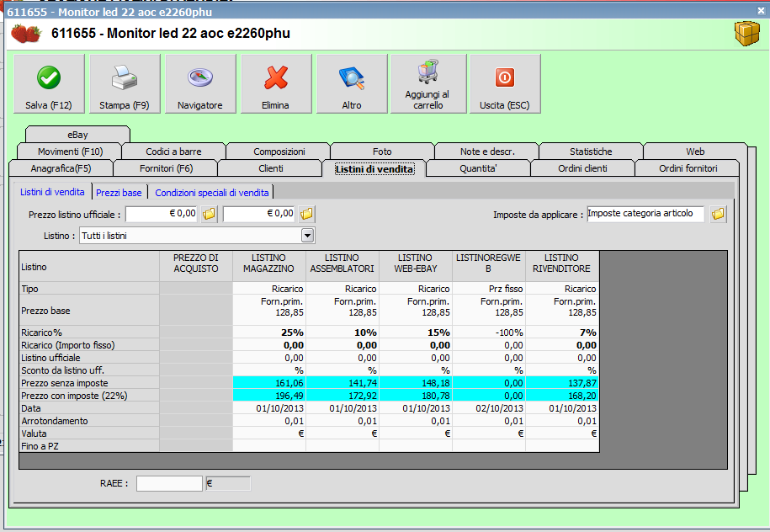
Task: Close the article window with the X
Action: pos(761,11)
